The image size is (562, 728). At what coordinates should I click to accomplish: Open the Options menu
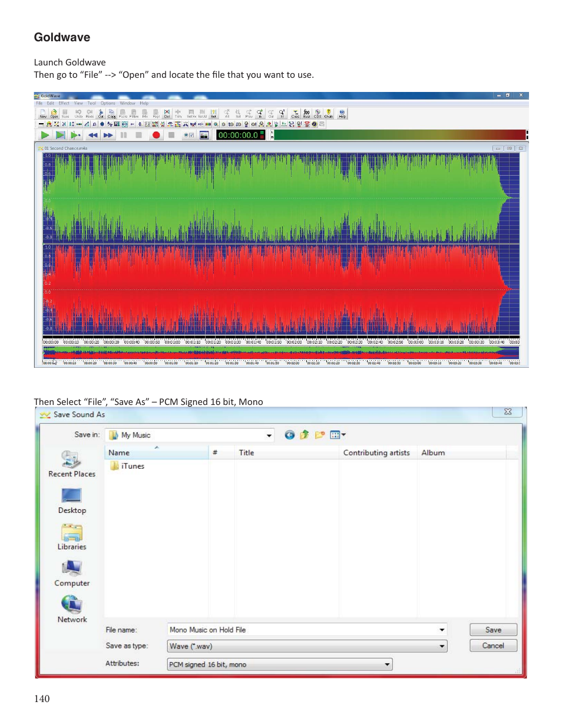(x=108, y=103)
